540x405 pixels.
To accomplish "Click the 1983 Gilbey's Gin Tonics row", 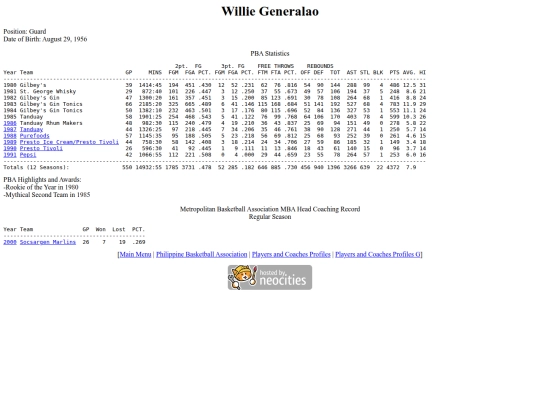I will (215, 104).
